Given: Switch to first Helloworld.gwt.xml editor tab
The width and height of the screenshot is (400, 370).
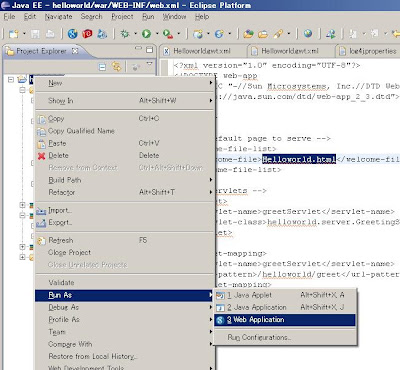Looking at the screenshot, I should point(201,51).
